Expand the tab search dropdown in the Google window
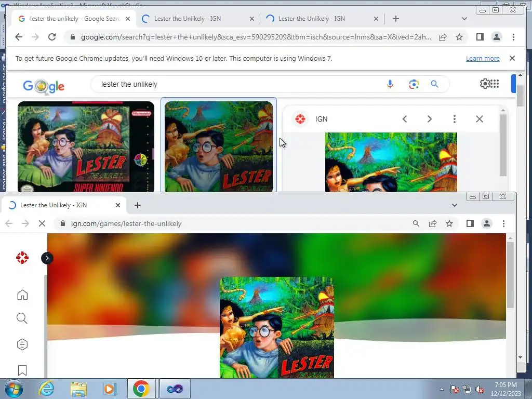 coord(464,19)
